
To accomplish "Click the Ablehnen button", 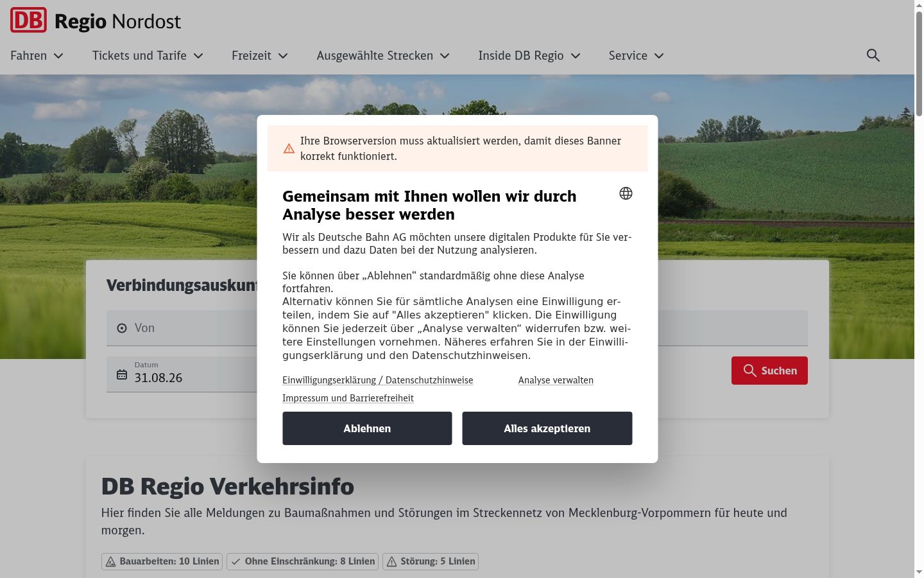I will [367, 428].
